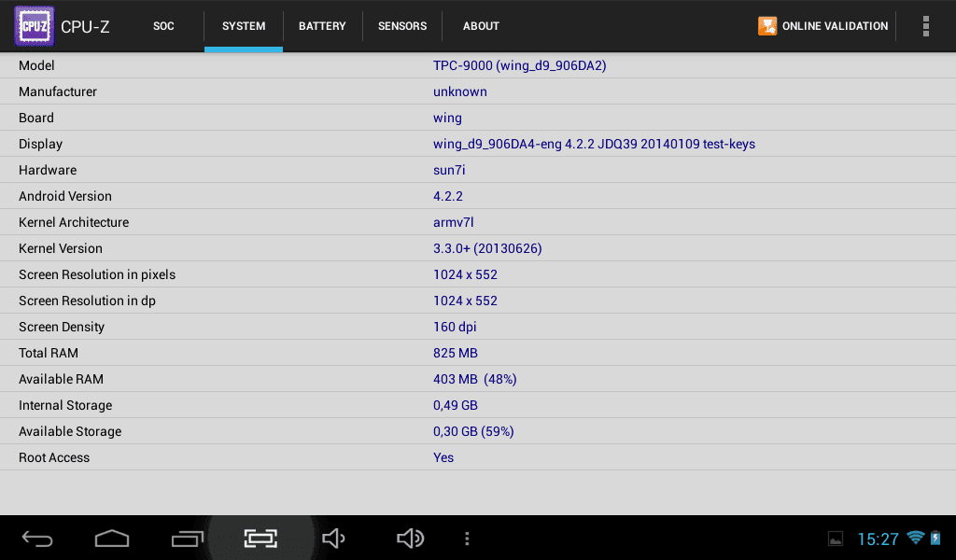Tap the 'Root Access' row label
The width and height of the screenshot is (956, 560).
coord(54,457)
